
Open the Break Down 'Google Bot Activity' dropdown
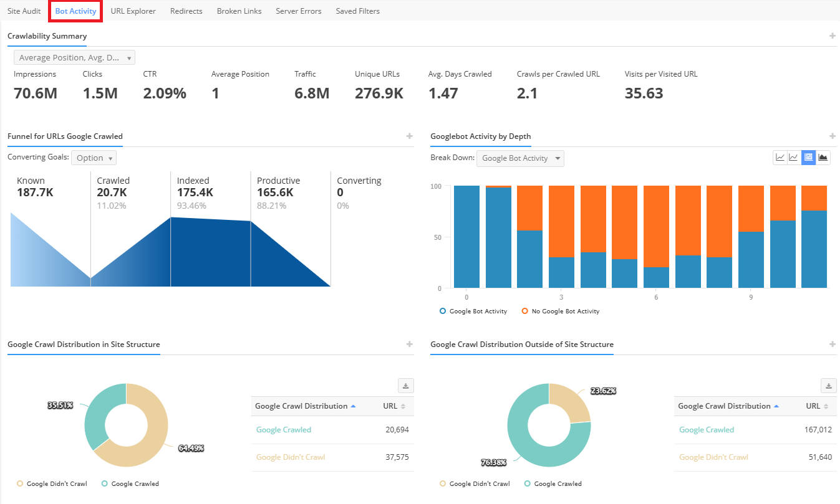[519, 158]
